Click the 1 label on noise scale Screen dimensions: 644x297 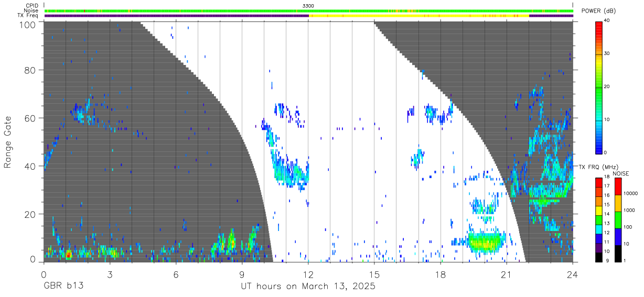[x=625, y=260]
